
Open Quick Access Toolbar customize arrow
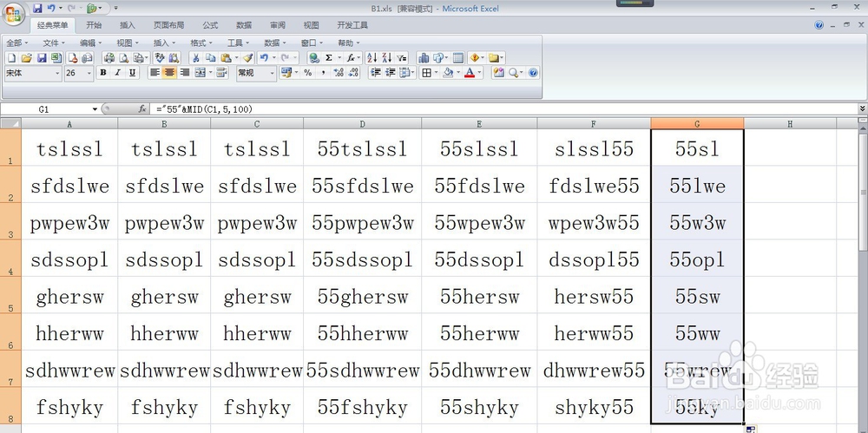click(115, 9)
